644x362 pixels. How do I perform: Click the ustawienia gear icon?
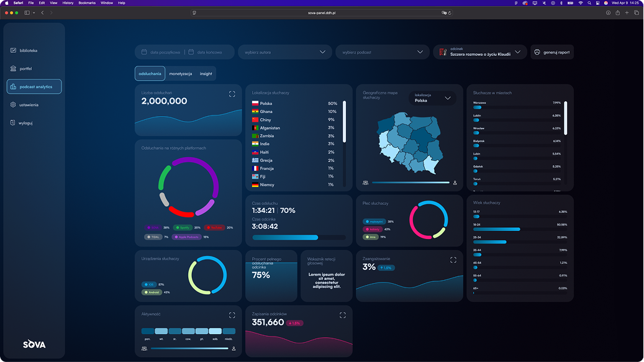click(x=13, y=105)
